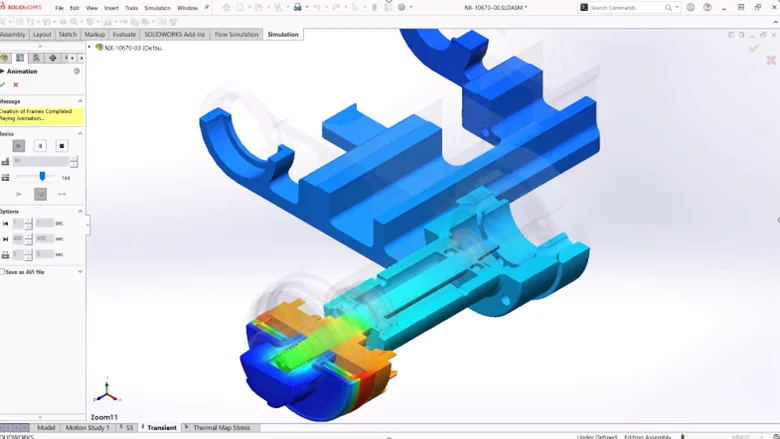Screen dimensions: 780x439
Task: Click the Save icon
Action: [x=278, y=7]
